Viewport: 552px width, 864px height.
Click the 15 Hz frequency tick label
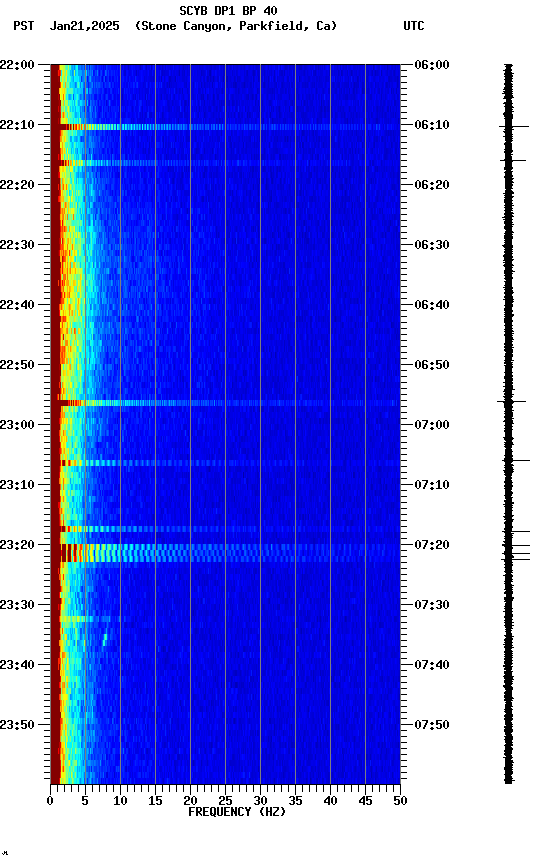coord(155,801)
